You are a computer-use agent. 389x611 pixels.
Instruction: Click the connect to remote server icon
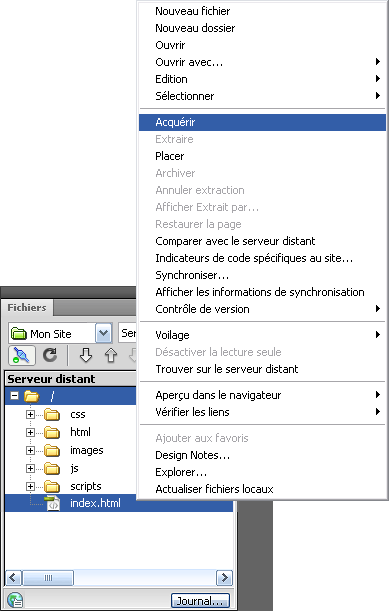[x=22, y=355]
